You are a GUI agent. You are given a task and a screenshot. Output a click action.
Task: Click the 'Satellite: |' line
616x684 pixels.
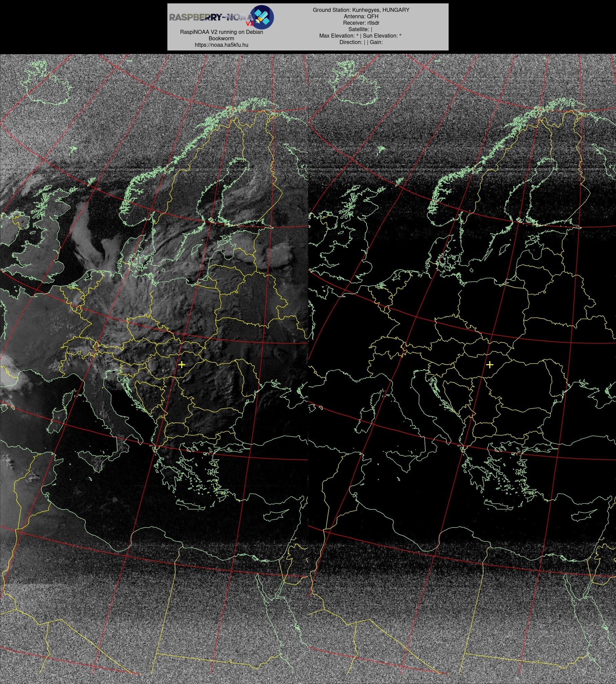360,29
